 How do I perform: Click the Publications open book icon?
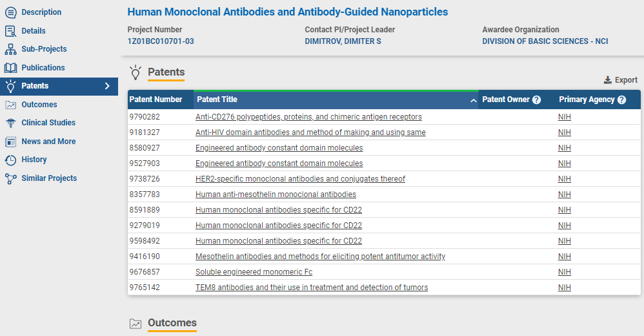click(10, 67)
